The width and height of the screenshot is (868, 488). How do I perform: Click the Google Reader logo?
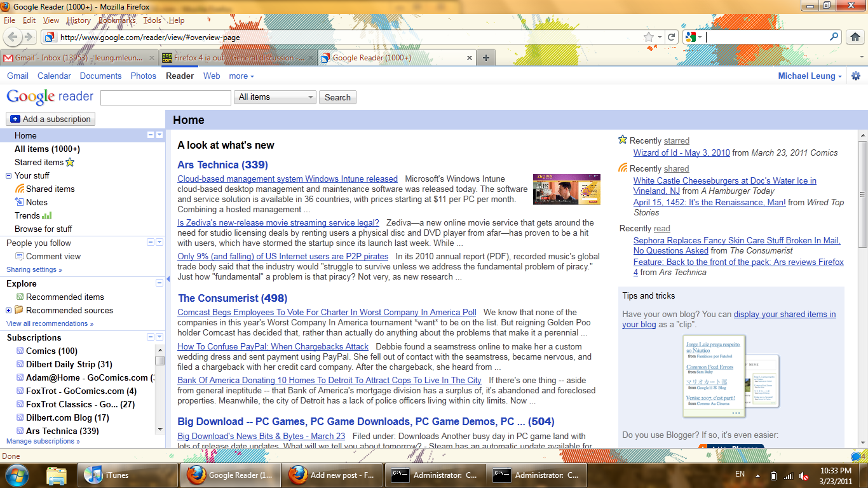coord(50,97)
